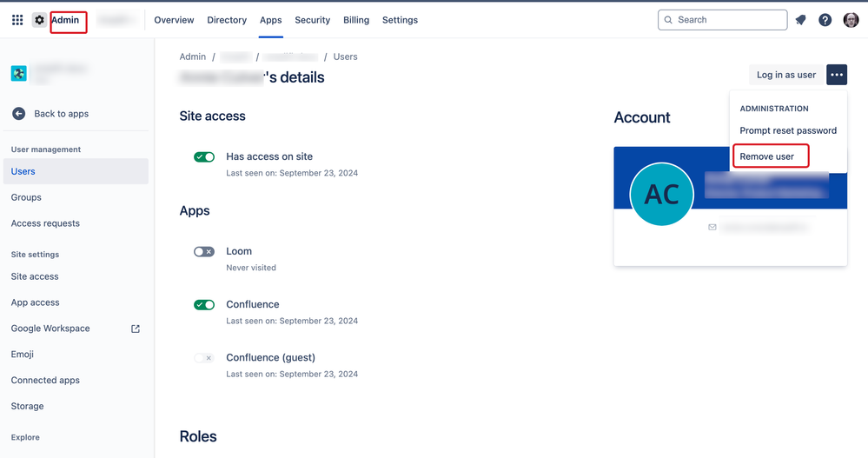This screenshot has width=868, height=458.
Task: Toggle Has access on site switch
Action: (204, 156)
